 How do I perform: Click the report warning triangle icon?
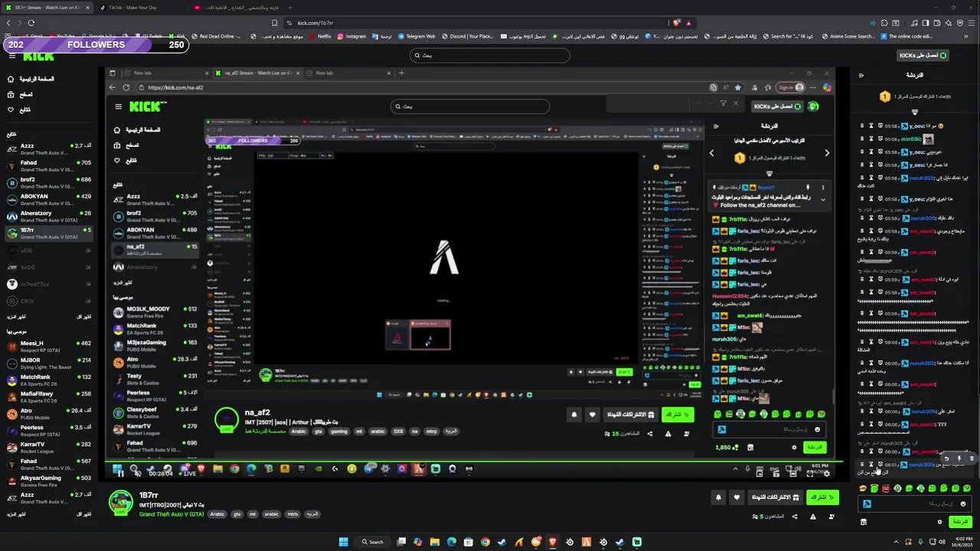click(x=812, y=517)
